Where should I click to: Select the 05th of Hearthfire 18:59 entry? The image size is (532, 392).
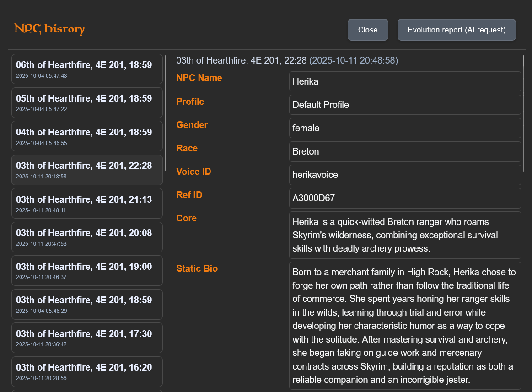pyautogui.click(x=87, y=102)
